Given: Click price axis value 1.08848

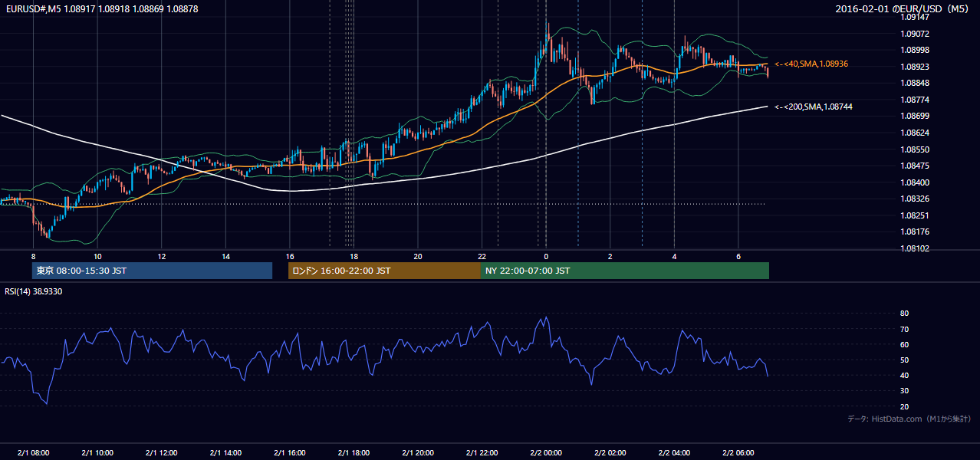Looking at the screenshot, I should (916, 83).
